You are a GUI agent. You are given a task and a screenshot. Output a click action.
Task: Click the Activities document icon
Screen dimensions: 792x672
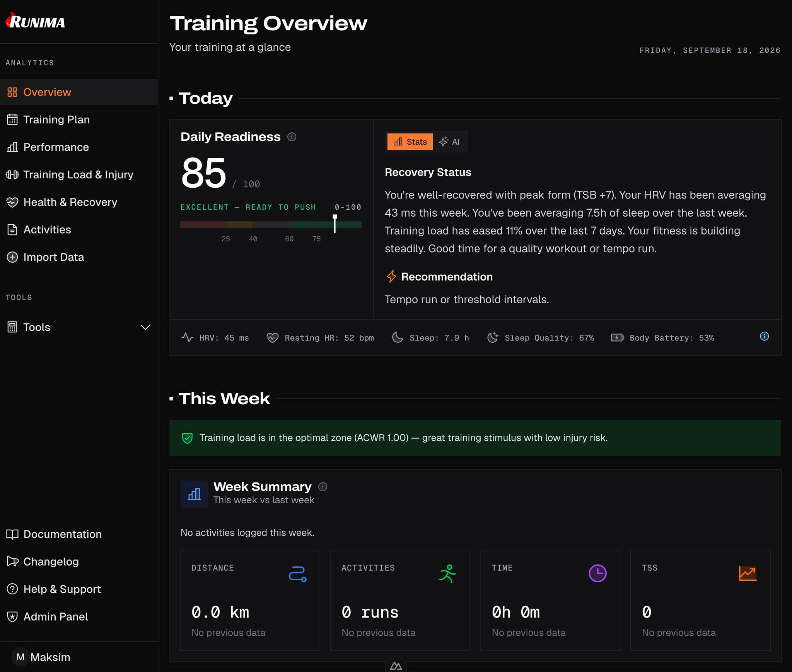pos(12,229)
